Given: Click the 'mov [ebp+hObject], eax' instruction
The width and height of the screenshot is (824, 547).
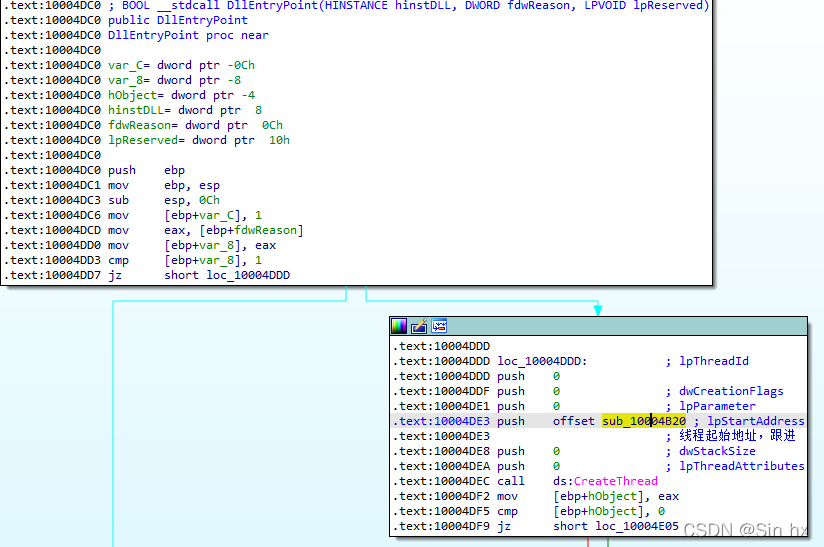Looking at the screenshot, I should tap(588, 496).
